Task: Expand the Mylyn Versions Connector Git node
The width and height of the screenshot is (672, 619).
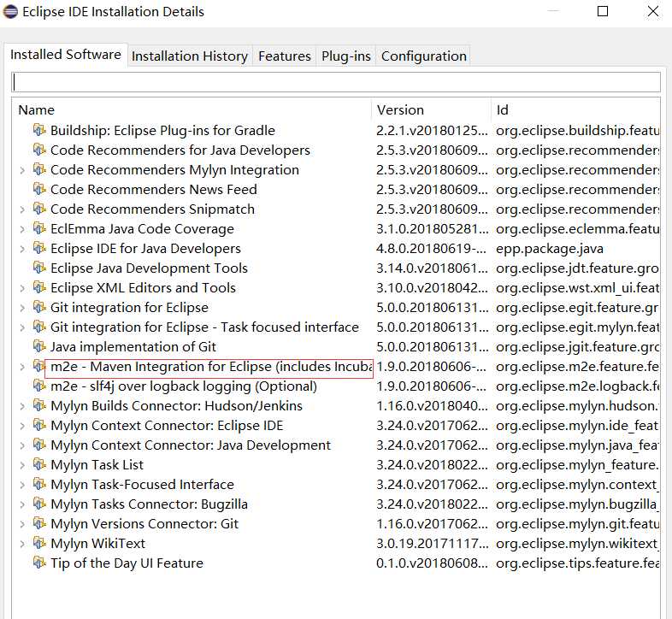Action: (22, 524)
